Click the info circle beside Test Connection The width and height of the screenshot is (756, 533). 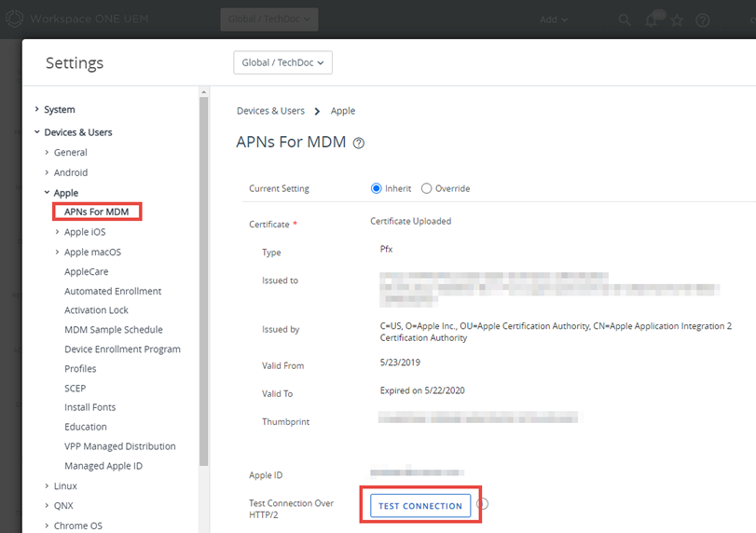click(483, 503)
